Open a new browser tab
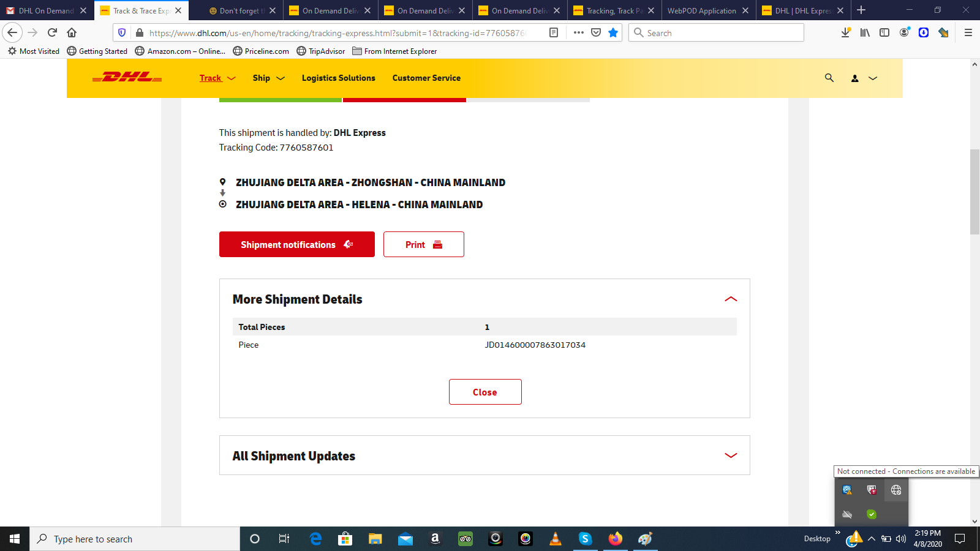Screen dimensions: 980x551 pyautogui.click(x=861, y=10)
